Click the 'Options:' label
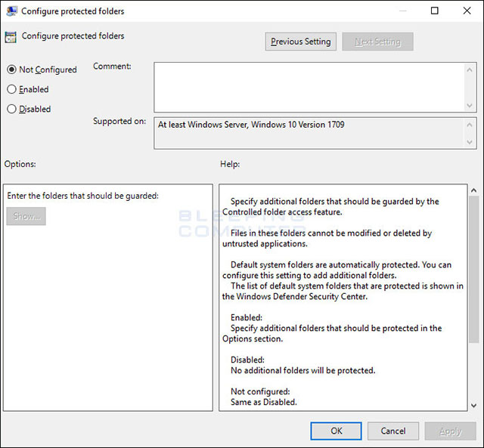The width and height of the screenshot is (484, 448). point(20,164)
